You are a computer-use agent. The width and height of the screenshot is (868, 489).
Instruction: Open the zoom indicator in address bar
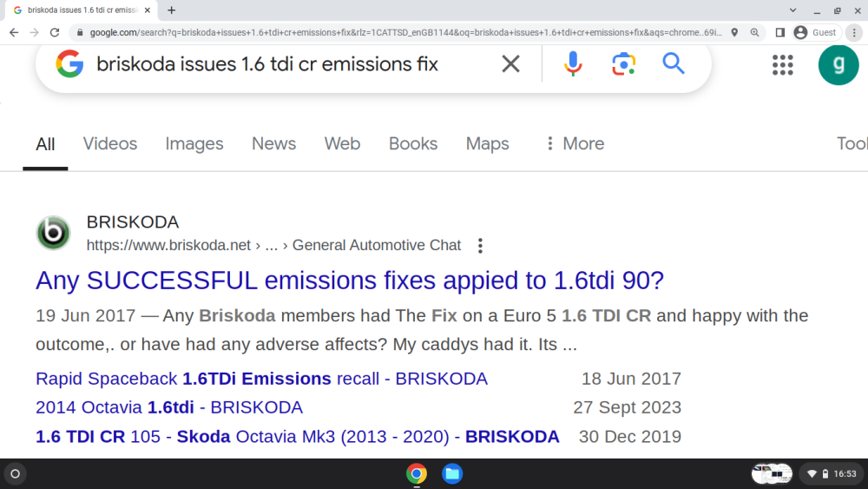[x=754, y=33]
